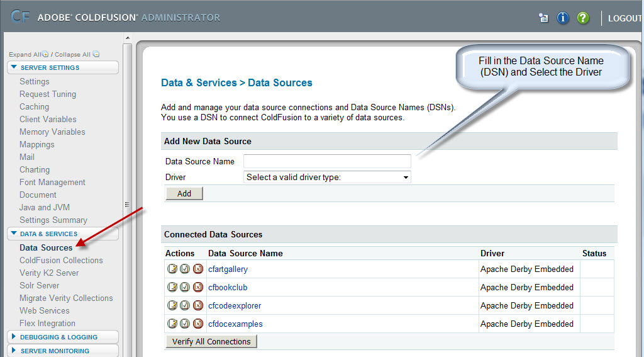The height and width of the screenshot is (357, 644).
Task: Click the Verify icon for cfbookclub
Action: [x=186, y=287]
